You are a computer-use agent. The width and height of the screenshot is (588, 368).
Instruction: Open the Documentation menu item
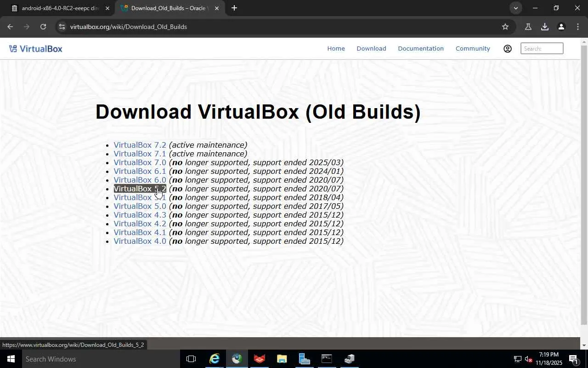click(x=421, y=49)
